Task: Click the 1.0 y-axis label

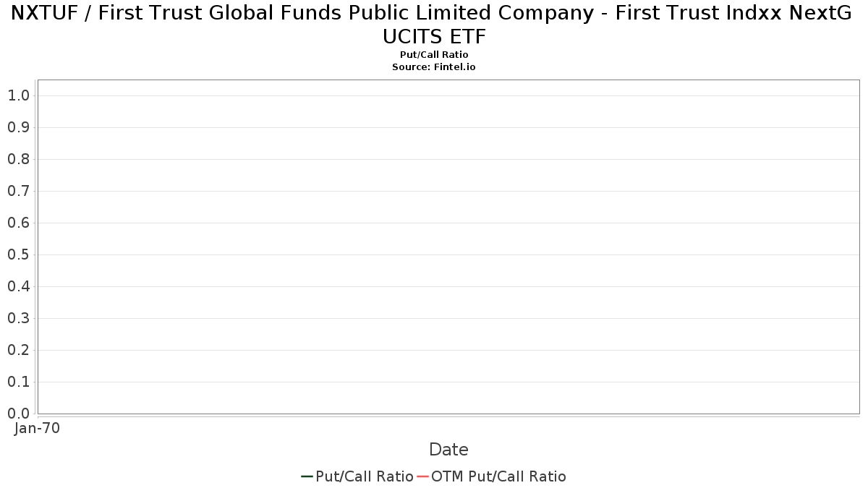Action: tap(18, 95)
